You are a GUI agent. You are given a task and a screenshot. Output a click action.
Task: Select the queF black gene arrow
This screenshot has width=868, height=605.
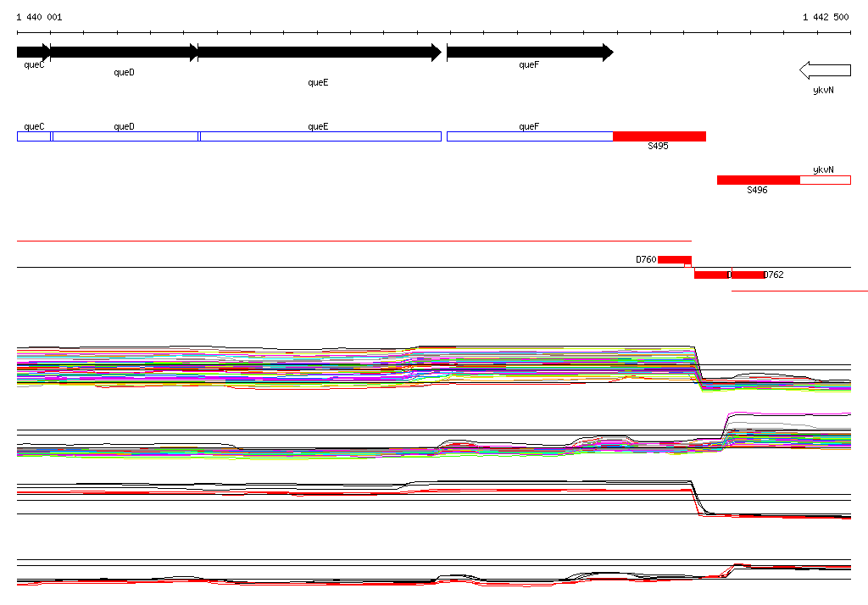pyautogui.click(x=530, y=53)
